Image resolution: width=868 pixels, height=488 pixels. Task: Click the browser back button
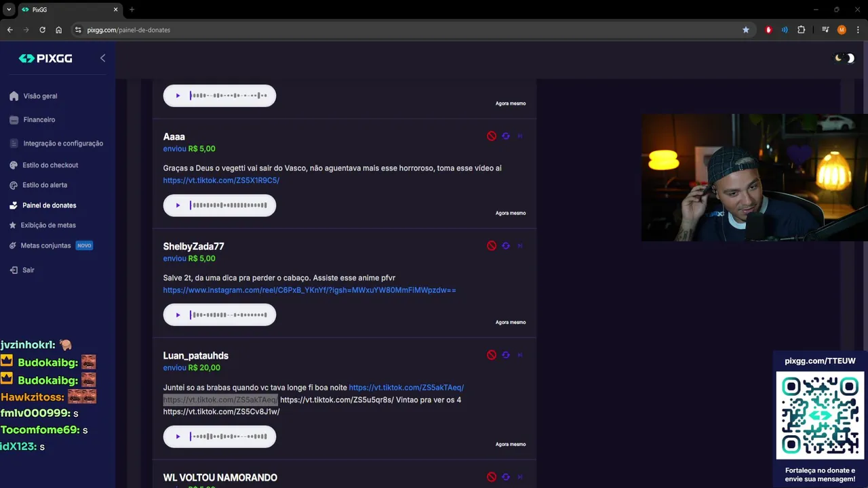(x=9, y=30)
